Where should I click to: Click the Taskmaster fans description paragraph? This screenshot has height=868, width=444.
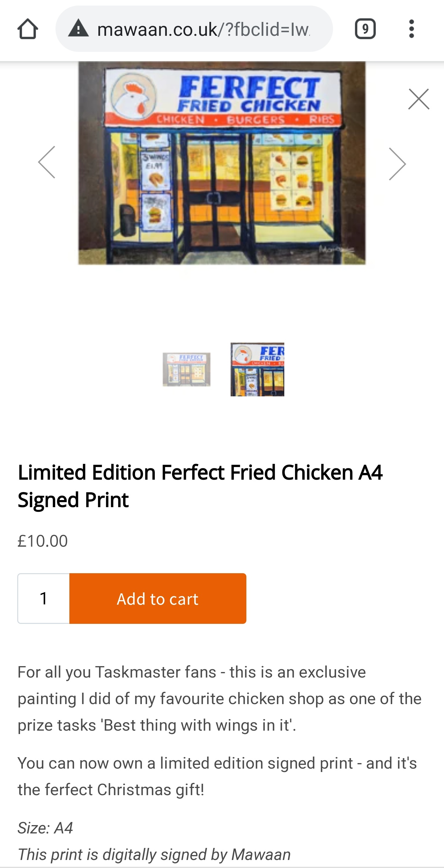pos(220,698)
